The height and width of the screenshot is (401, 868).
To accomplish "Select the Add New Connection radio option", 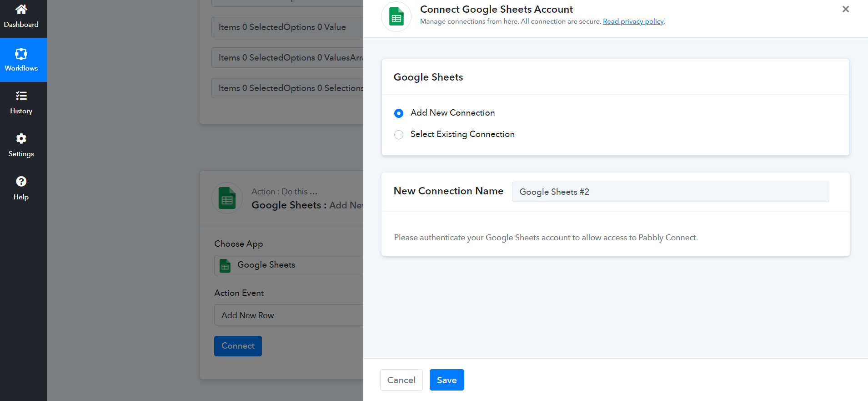I will 399,113.
